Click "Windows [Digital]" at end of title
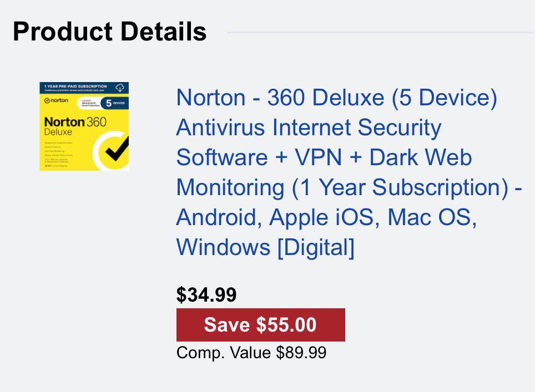This screenshot has height=392, width=535. 265,247
